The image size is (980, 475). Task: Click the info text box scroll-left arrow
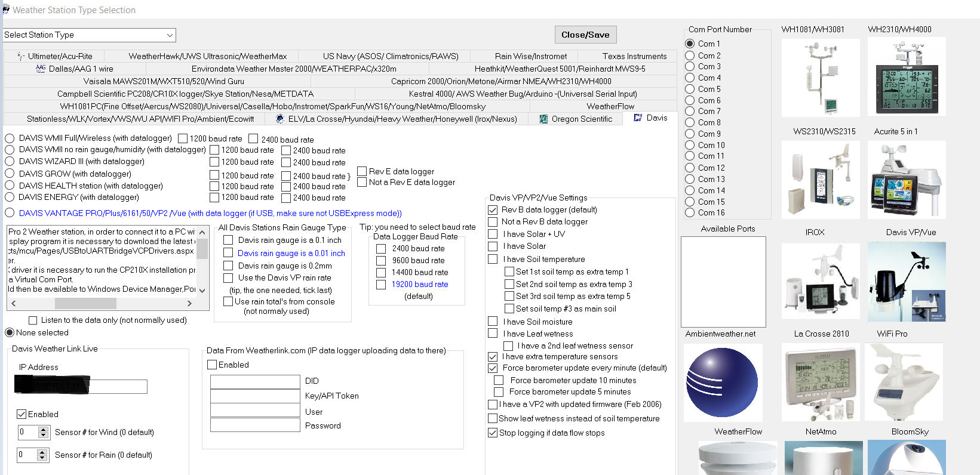pos(14,303)
